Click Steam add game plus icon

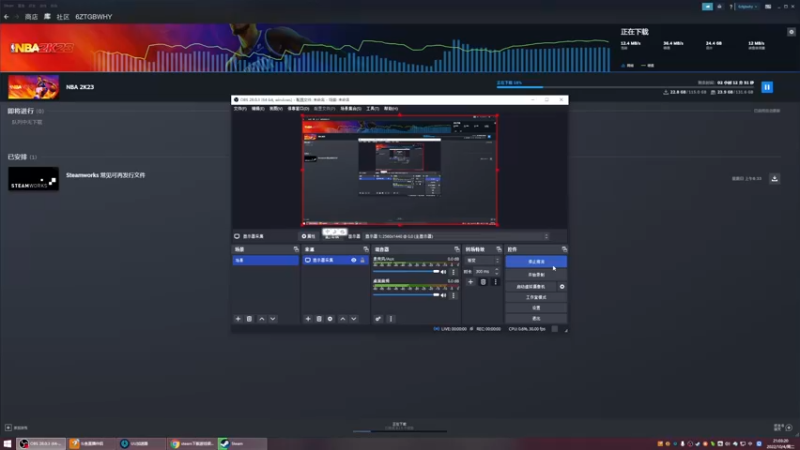pos(8,428)
